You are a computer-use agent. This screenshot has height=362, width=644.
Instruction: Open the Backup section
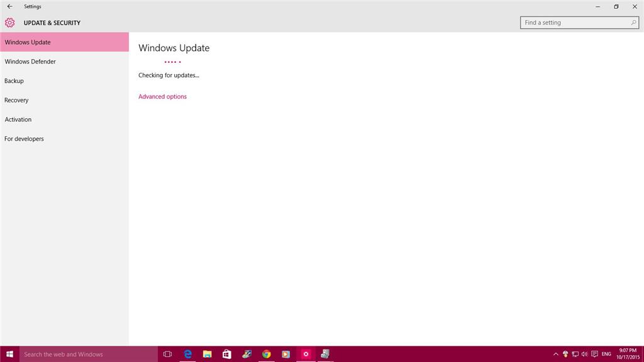point(65,81)
